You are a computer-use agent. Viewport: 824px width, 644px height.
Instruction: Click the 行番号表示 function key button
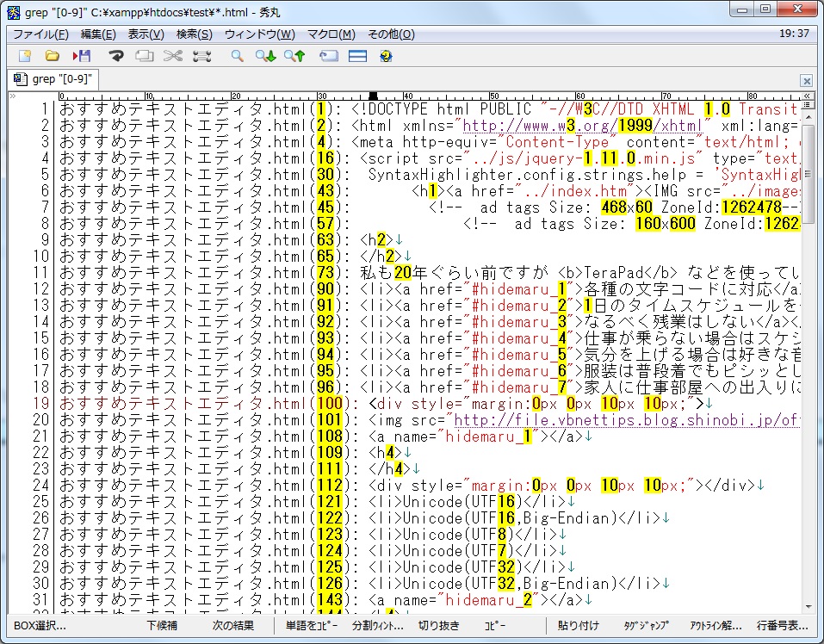[783, 626]
